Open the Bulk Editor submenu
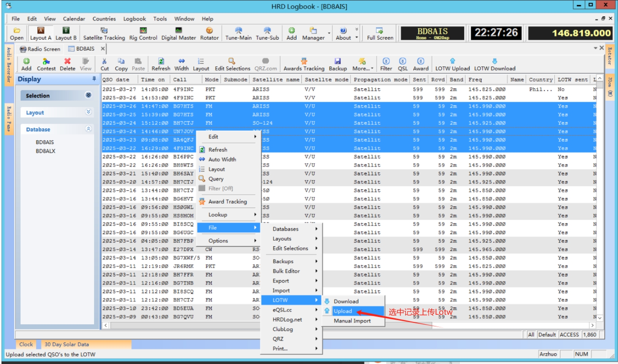This screenshot has width=618, height=364. click(x=291, y=271)
